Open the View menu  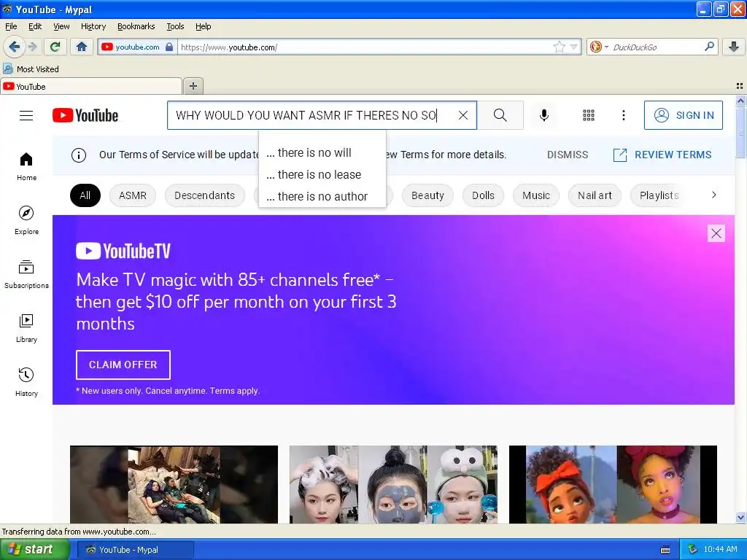tap(61, 26)
